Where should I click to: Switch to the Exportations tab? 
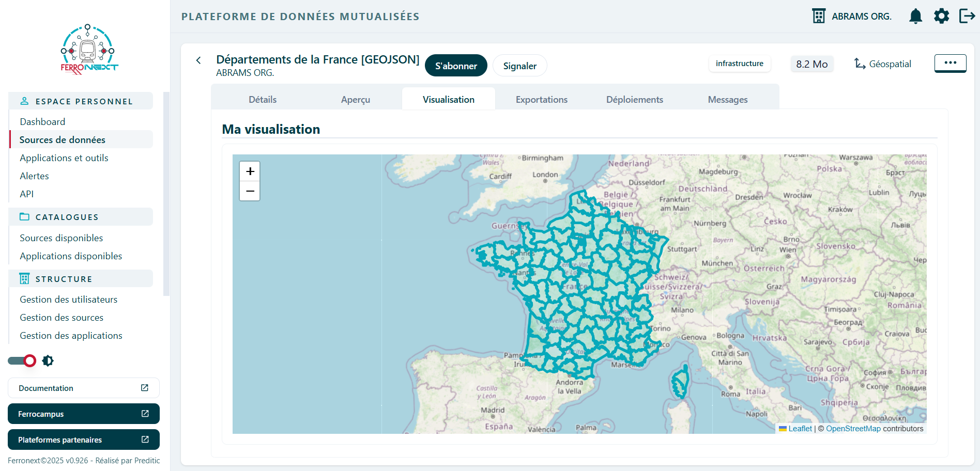pos(542,99)
